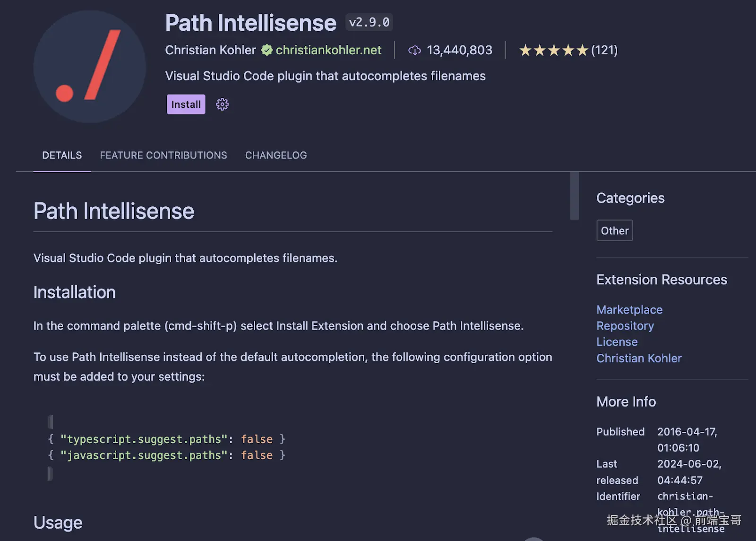Open the Changelog tab
This screenshot has width=756, height=541.
276,155
